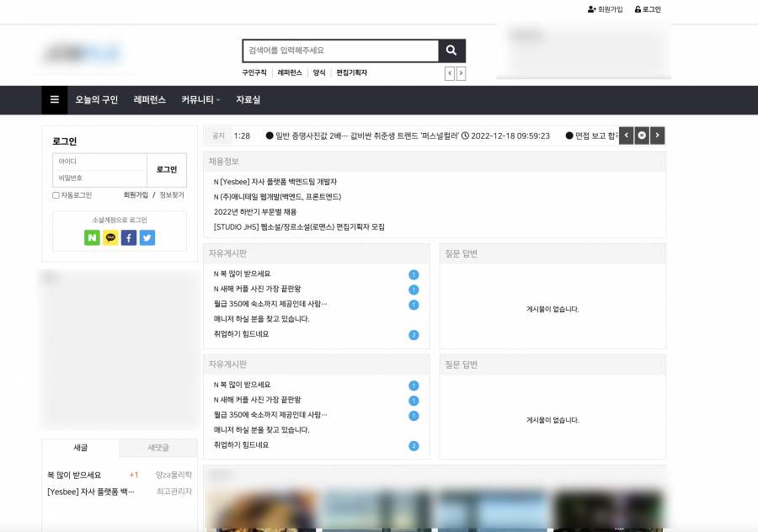This screenshot has height=532, width=758.
Task: Open 자료실 menu
Action: pyautogui.click(x=248, y=99)
